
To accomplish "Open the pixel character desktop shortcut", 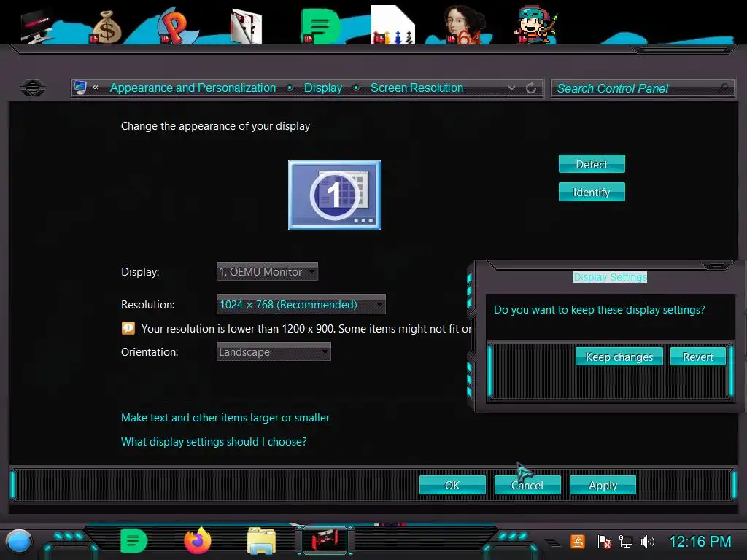I will point(536,26).
